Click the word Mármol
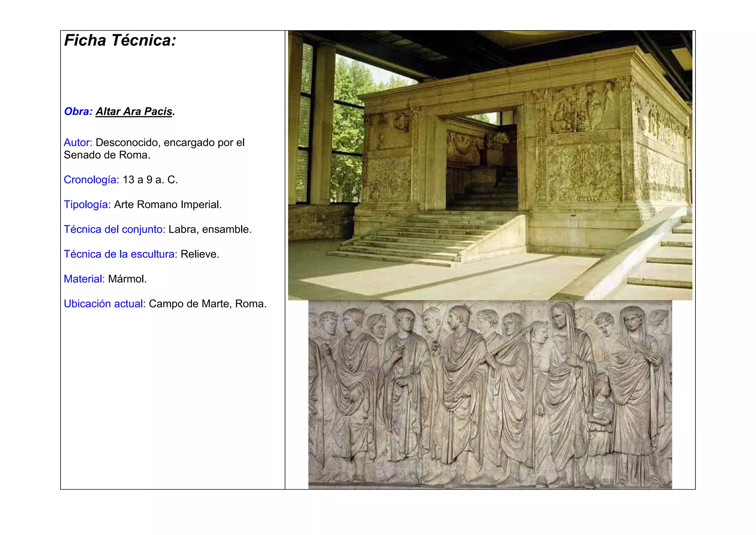The image size is (756, 535). point(127,279)
